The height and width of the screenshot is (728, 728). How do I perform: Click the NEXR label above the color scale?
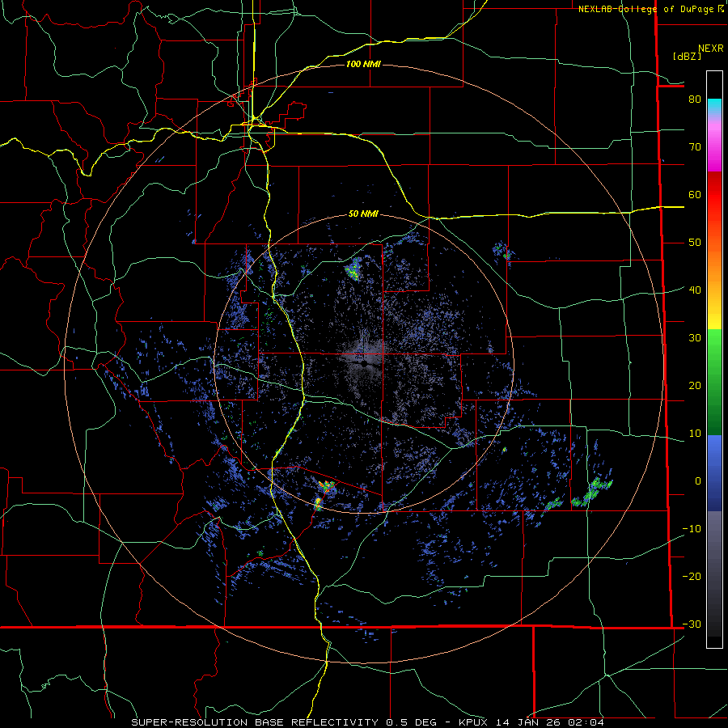coord(711,49)
